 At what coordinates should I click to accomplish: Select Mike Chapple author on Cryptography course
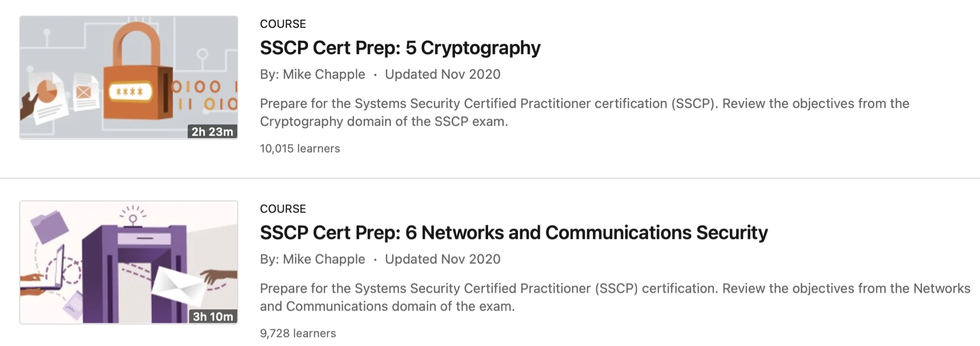[x=324, y=75]
